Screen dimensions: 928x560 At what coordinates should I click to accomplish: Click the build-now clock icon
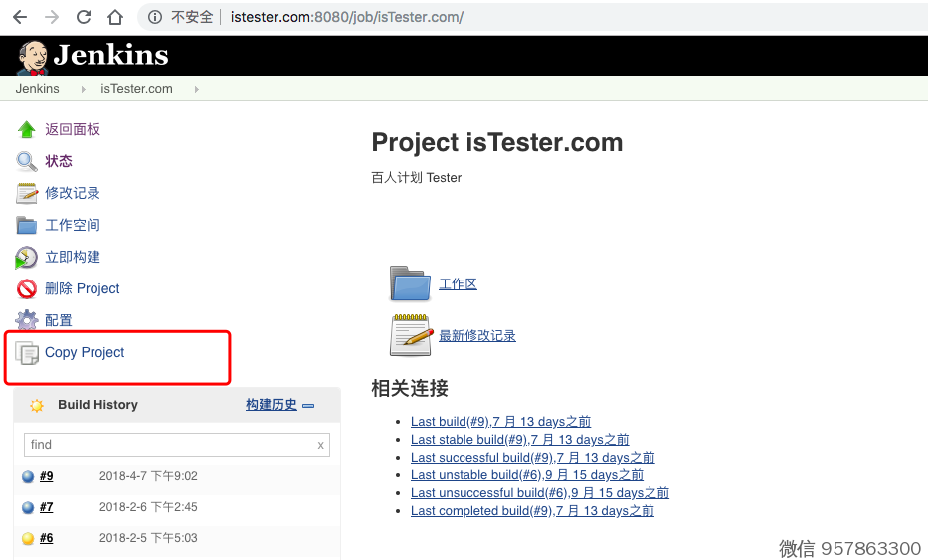(27, 258)
